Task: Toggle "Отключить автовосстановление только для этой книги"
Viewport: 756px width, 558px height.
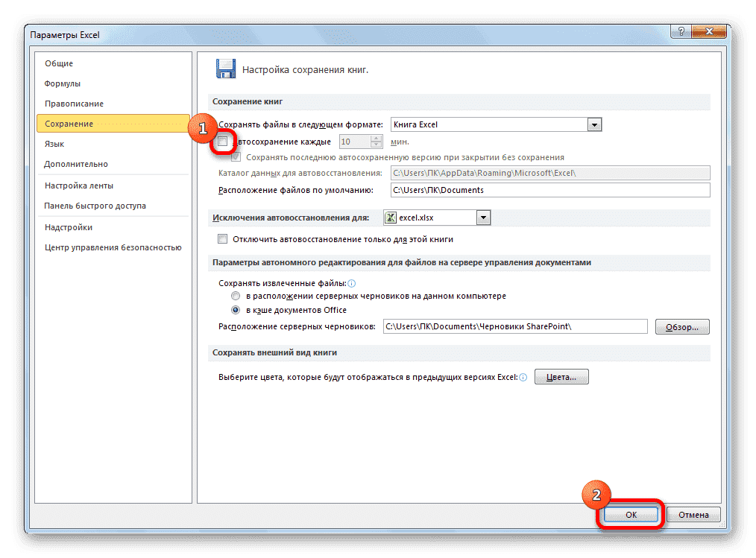Action: 222,239
